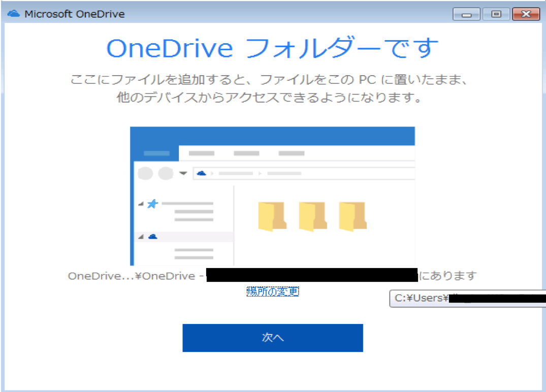Open the 場所の変更 link to change folder location
The width and height of the screenshot is (546, 392).
[x=272, y=291]
